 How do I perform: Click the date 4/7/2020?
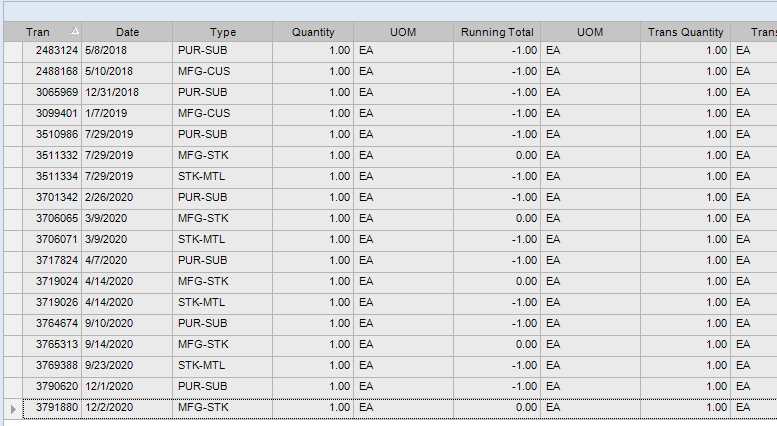point(106,261)
